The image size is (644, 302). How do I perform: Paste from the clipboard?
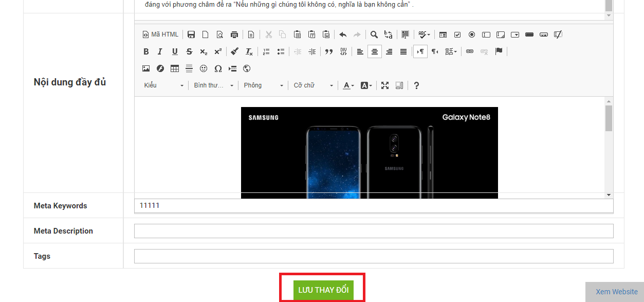[297, 34]
